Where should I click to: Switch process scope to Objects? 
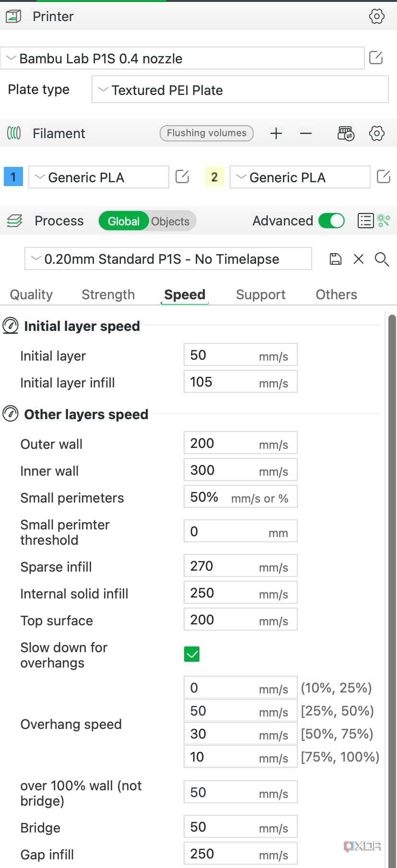(x=170, y=221)
